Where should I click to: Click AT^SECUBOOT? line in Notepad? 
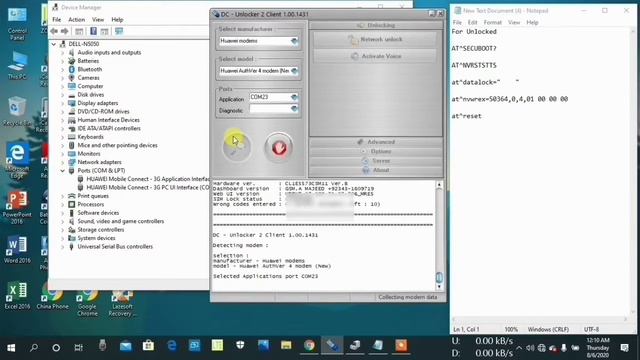pyautogui.click(x=474, y=49)
